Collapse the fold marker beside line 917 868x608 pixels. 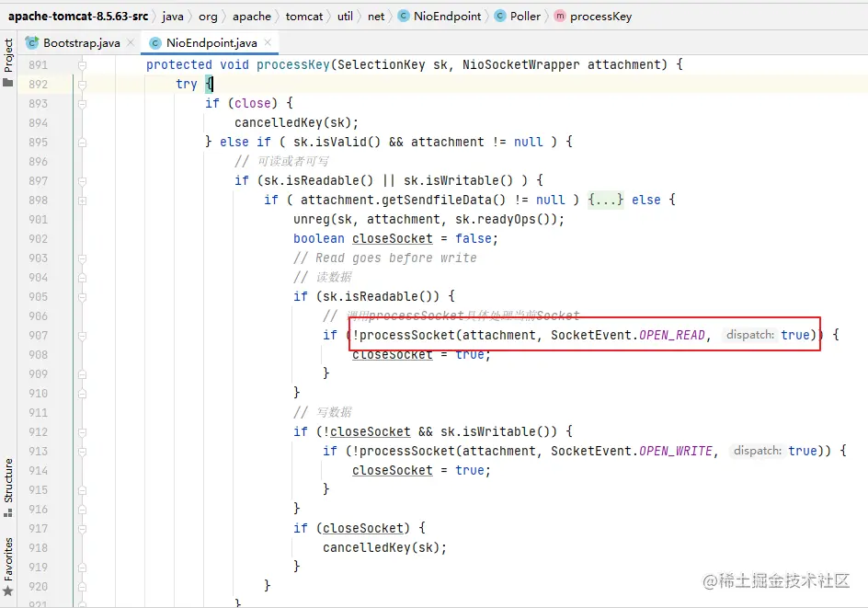coord(80,527)
